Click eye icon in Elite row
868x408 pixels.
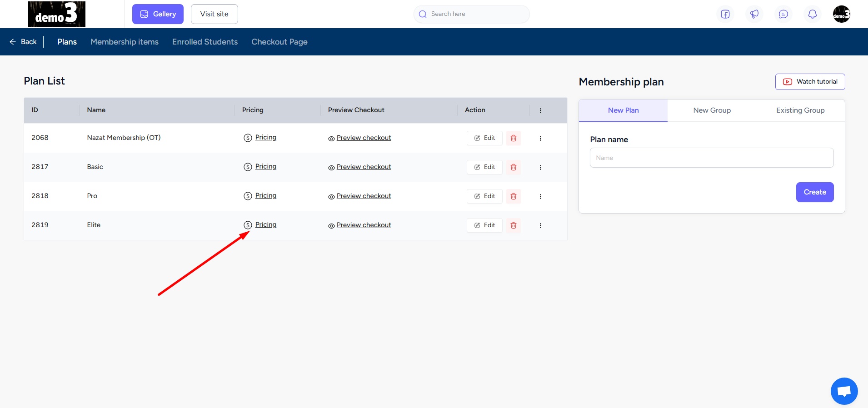point(331,226)
